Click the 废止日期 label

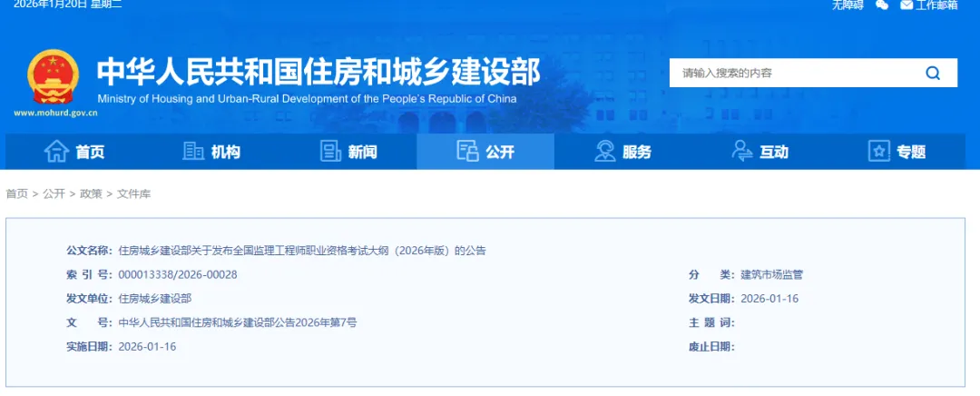[x=712, y=347]
